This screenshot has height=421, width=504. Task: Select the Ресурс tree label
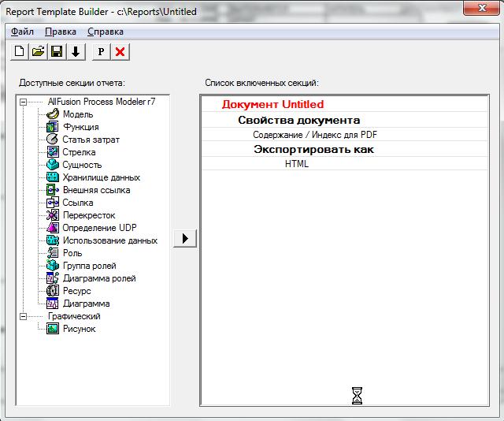(77, 291)
